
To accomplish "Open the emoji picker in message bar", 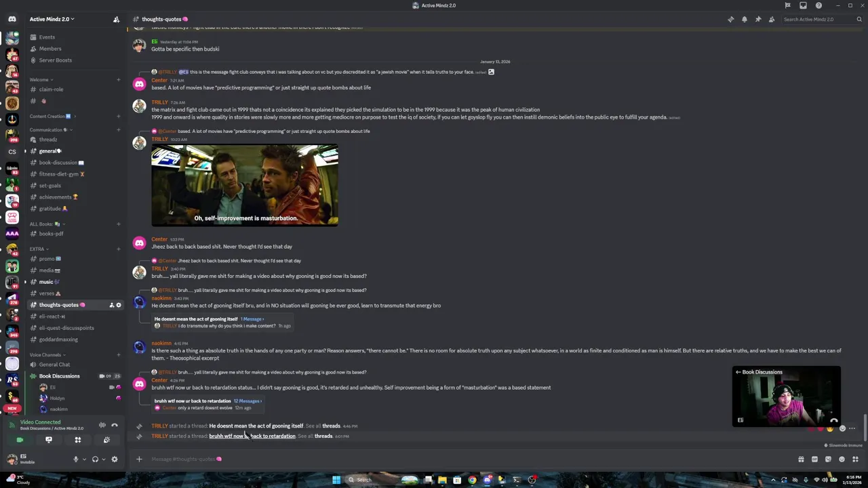I will tap(842, 459).
